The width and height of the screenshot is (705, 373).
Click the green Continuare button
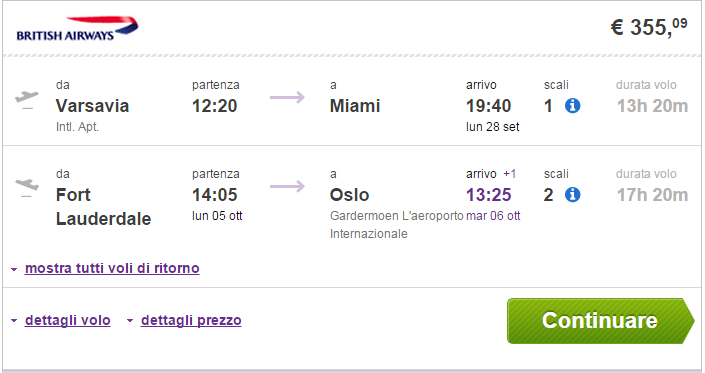pos(601,321)
